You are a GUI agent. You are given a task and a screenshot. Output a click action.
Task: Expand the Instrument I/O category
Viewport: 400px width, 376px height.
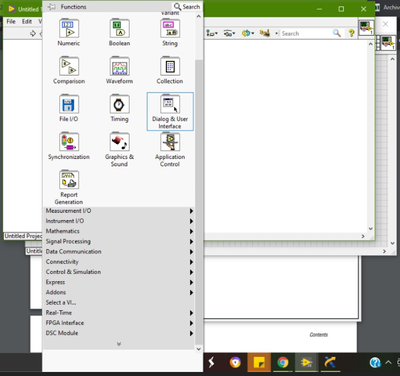(119, 221)
